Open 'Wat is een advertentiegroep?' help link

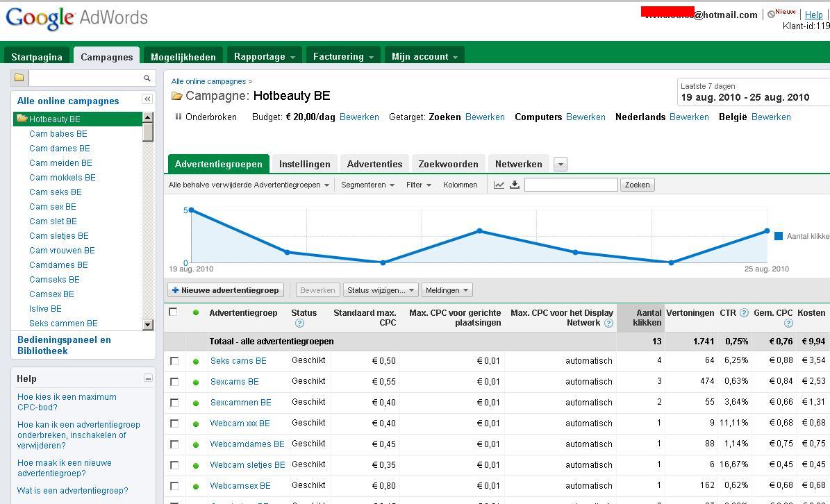pyautogui.click(x=72, y=491)
